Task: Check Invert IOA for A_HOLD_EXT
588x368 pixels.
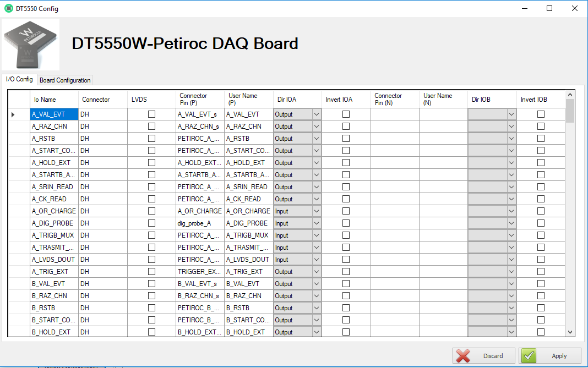Action: tap(346, 163)
